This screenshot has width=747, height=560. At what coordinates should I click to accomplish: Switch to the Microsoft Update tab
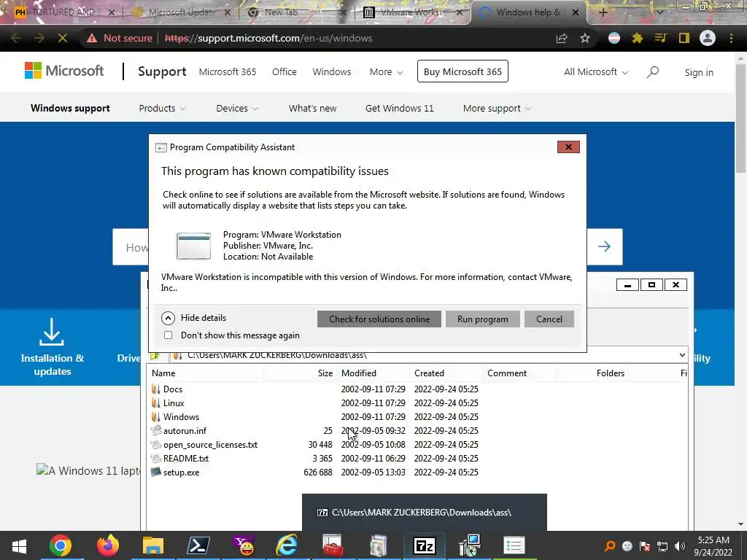tap(181, 12)
